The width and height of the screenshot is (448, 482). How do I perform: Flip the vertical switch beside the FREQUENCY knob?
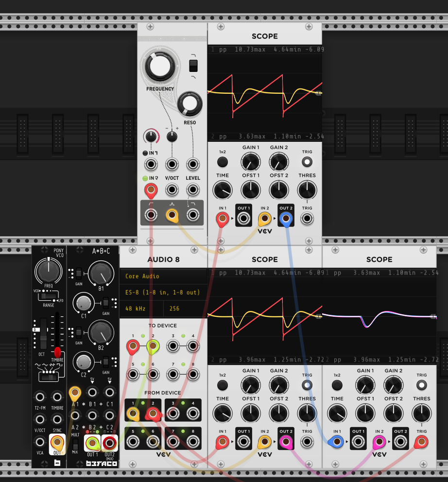(193, 66)
